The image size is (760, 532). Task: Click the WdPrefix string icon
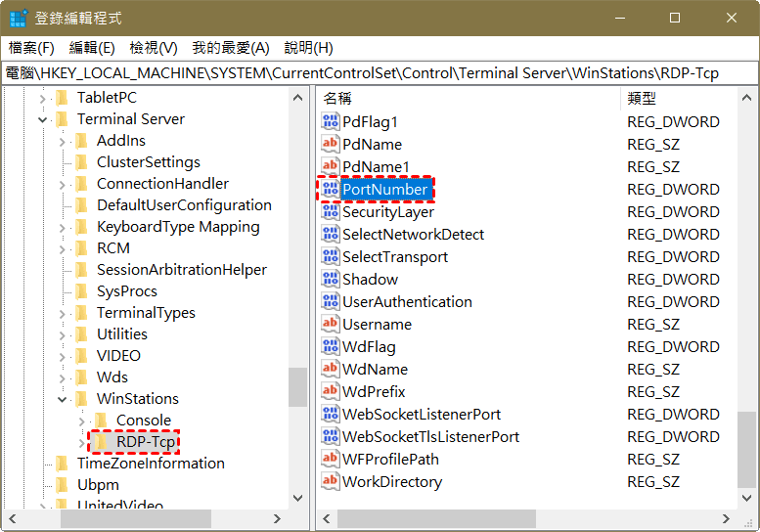[330, 391]
